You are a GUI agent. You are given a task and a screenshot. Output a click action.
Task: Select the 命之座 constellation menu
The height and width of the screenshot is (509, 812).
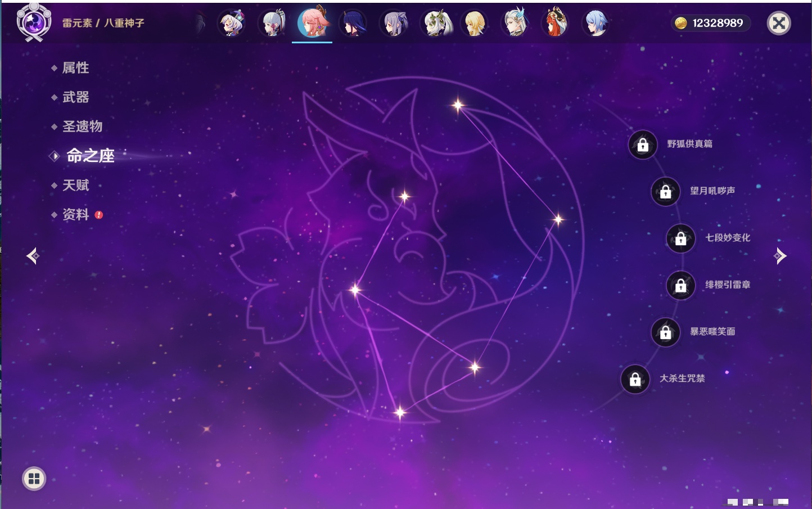click(x=91, y=156)
